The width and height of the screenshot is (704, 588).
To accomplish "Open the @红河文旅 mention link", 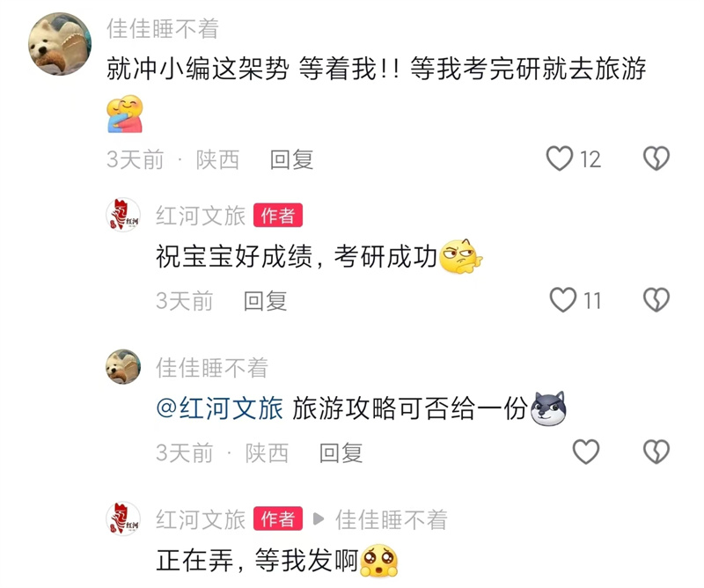I will [x=219, y=408].
